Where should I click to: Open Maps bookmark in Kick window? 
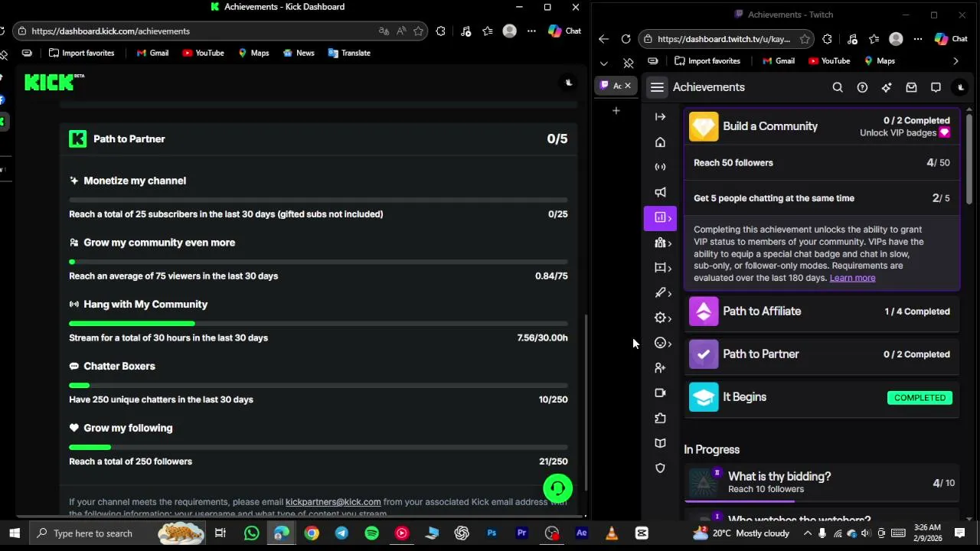[253, 54]
